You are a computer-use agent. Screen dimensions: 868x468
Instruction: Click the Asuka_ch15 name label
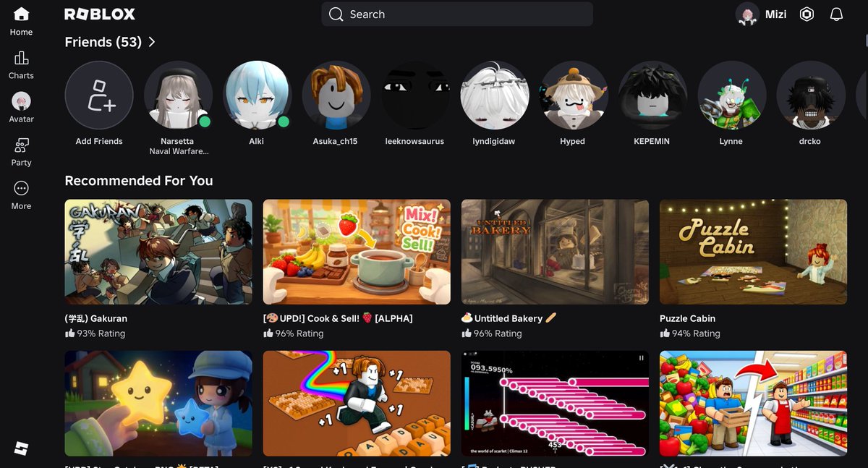336,141
